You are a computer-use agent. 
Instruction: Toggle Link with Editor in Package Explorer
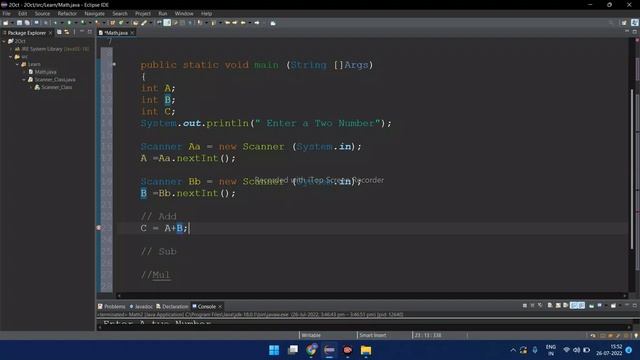point(67,32)
